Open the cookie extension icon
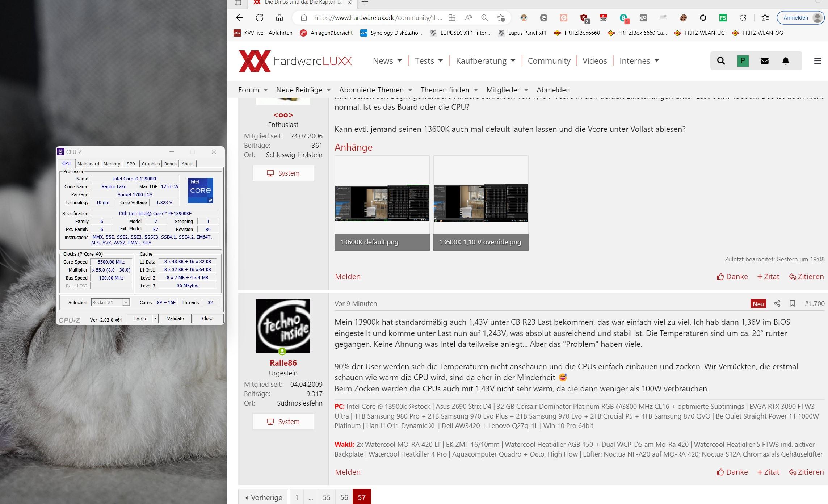 (683, 17)
